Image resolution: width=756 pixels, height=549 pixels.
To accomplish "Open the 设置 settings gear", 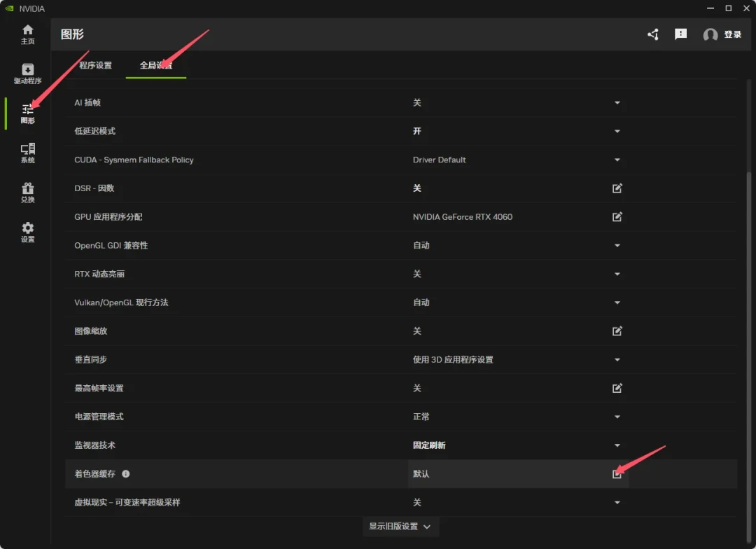I will click(27, 232).
